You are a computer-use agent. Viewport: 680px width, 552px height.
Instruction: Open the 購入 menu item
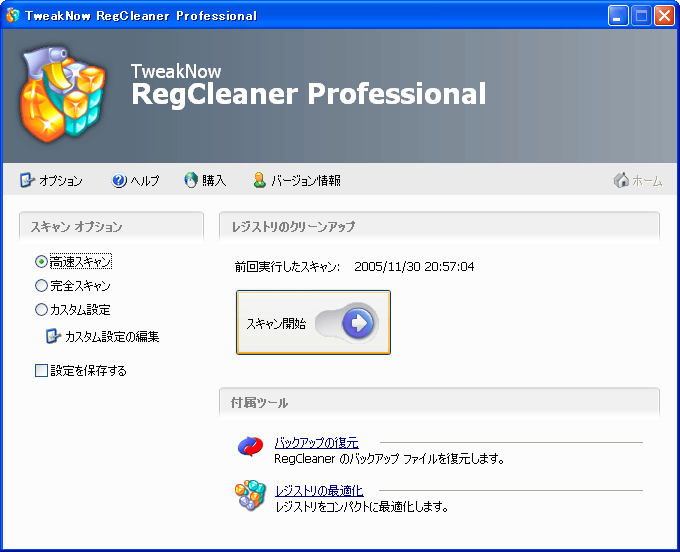tap(205, 180)
